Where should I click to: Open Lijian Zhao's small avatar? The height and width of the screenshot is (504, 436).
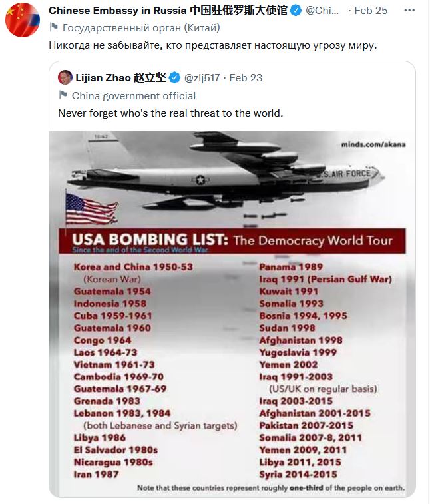tap(65, 77)
